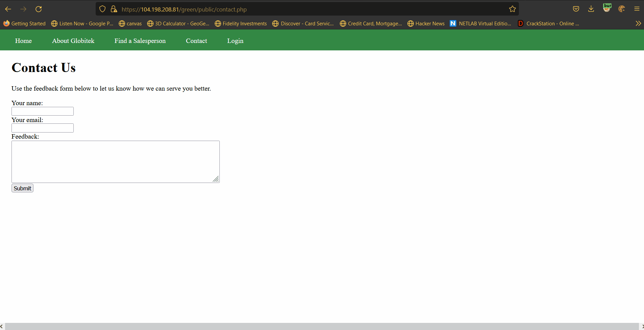644x330 pixels.
Task: Open the Firefox hamburger menu
Action: point(637,9)
